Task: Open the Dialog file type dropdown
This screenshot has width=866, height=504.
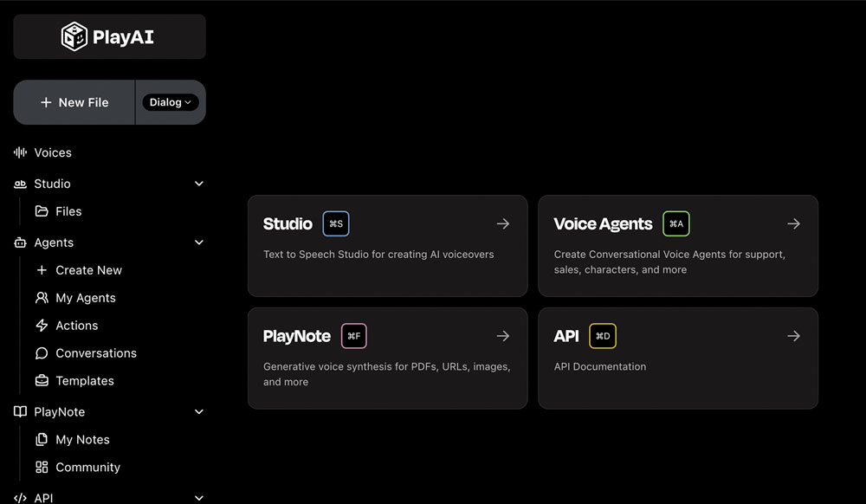Action: click(170, 102)
